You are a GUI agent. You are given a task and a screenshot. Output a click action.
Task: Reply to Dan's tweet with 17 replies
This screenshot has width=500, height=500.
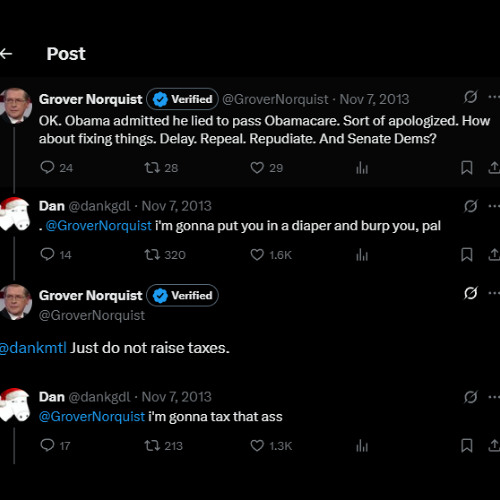tap(47, 445)
